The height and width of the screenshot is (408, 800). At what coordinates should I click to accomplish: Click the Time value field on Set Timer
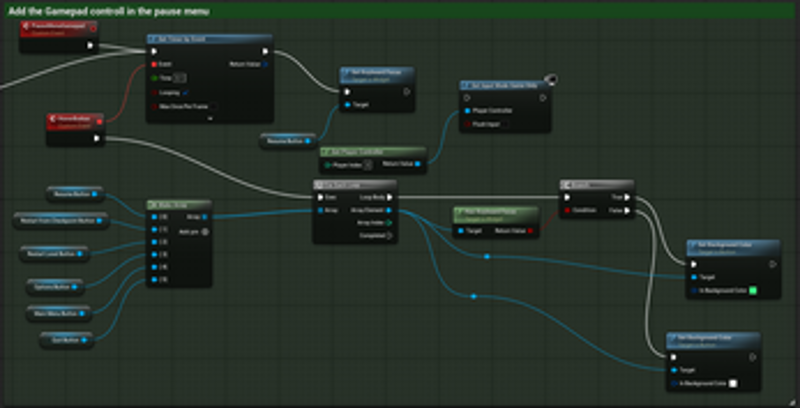(180, 77)
